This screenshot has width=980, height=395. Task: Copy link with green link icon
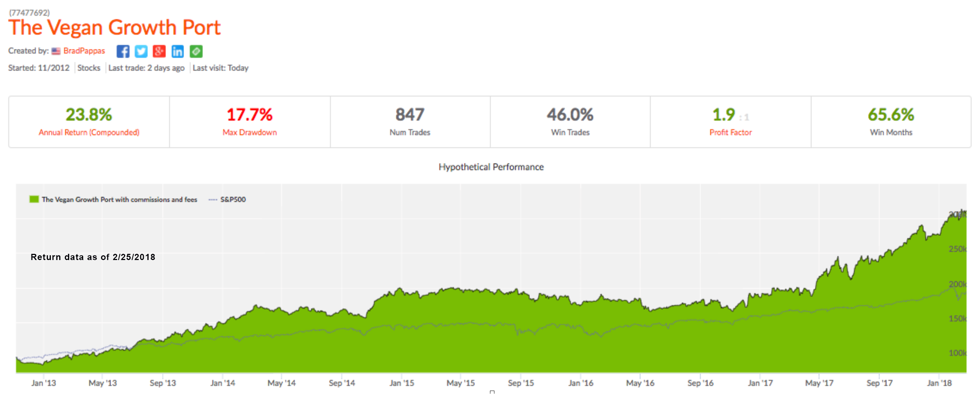(x=196, y=51)
